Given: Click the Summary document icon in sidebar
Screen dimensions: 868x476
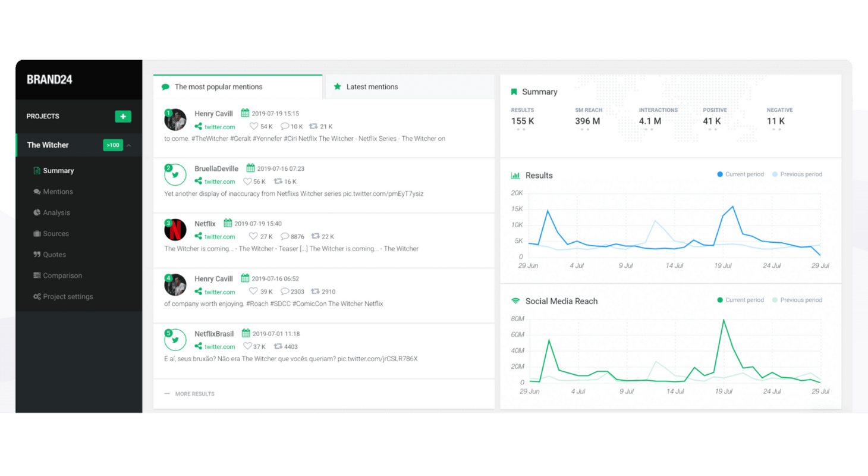Looking at the screenshot, I should [37, 171].
